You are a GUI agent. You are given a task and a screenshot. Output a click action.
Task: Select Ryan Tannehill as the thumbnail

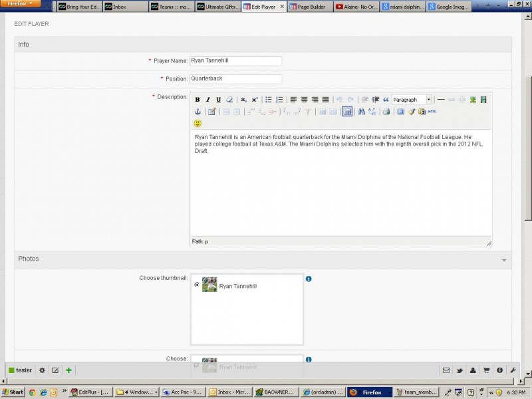coord(197,285)
